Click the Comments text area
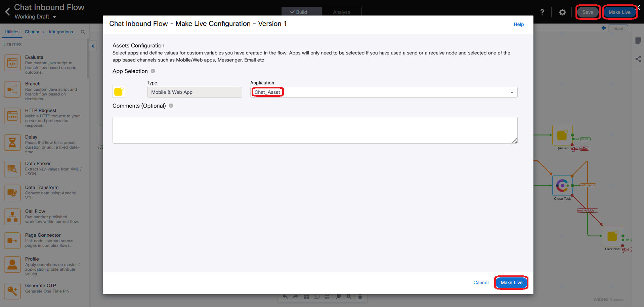 [x=315, y=130]
